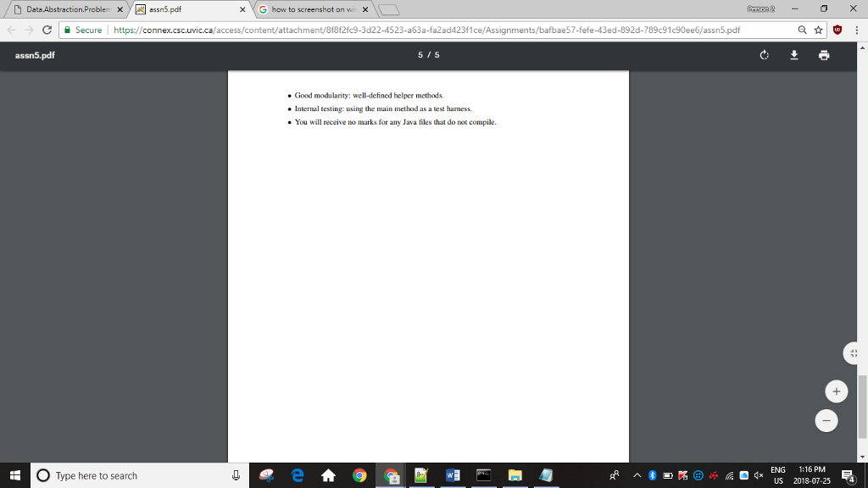Zoom in using the plus button
Viewport: 868px width, 488px height.
836,391
